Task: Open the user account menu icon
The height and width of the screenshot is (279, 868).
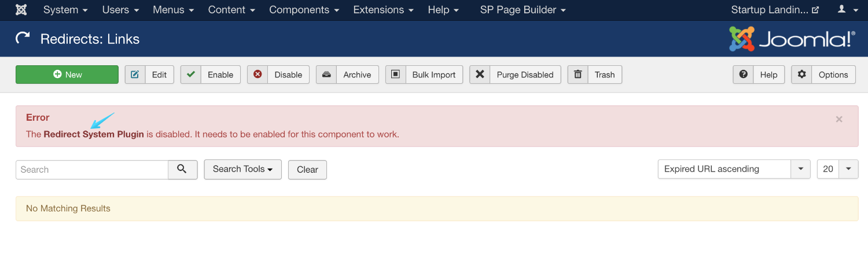Action: tap(845, 10)
